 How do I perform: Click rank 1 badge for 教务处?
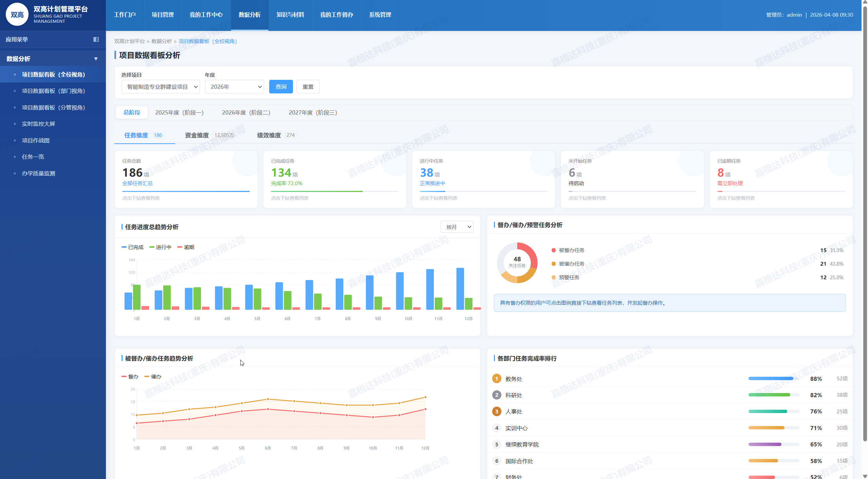click(x=497, y=378)
